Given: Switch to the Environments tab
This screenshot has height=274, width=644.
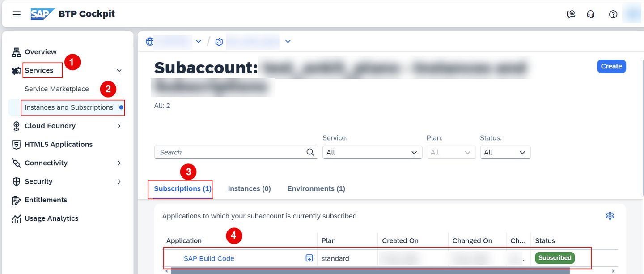Looking at the screenshot, I should 316,188.
